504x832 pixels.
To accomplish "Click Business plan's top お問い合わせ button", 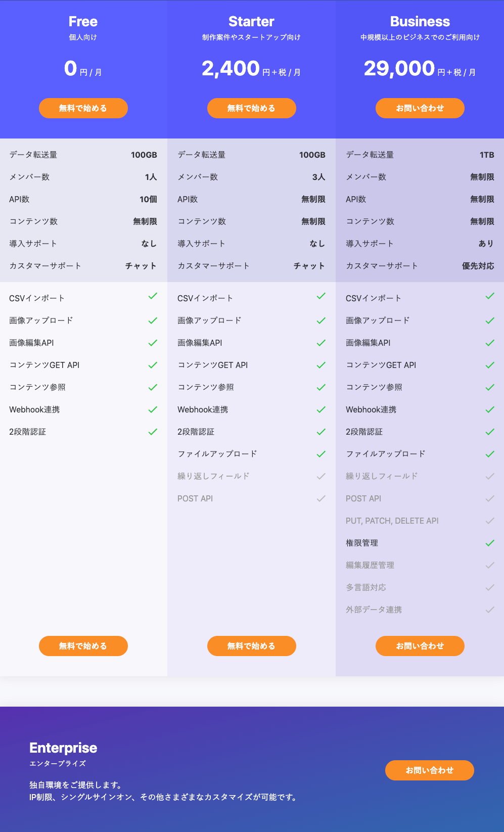I will coord(420,108).
